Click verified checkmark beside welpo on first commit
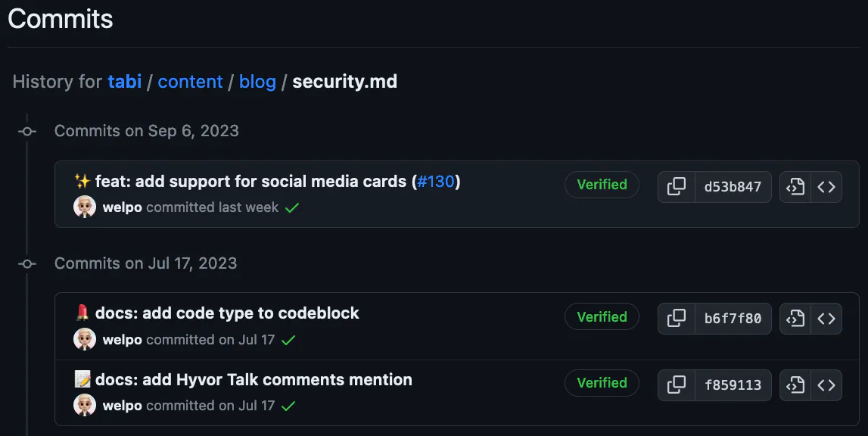This screenshot has height=436, width=868. click(x=292, y=207)
